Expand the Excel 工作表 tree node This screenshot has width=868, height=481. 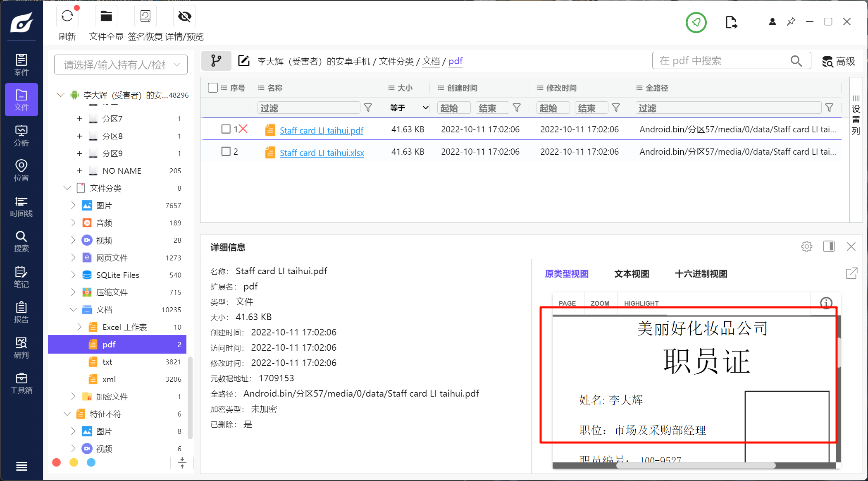pyautogui.click(x=79, y=327)
